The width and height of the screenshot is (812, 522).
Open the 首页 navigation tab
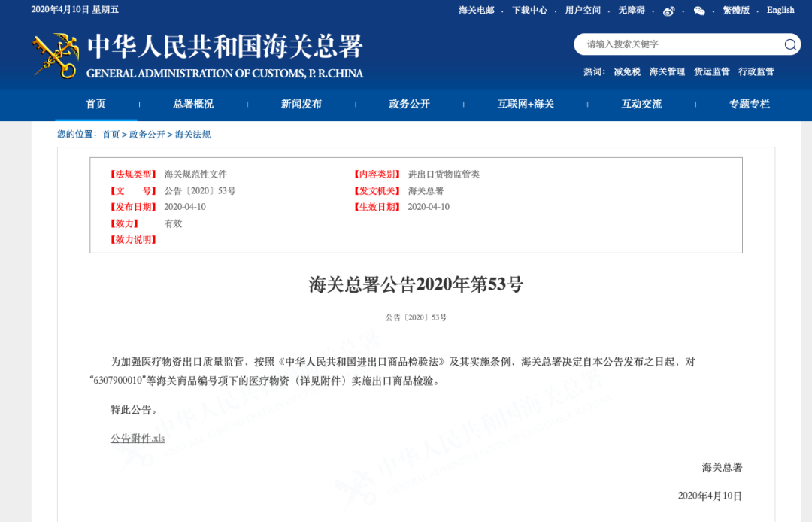(95, 105)
